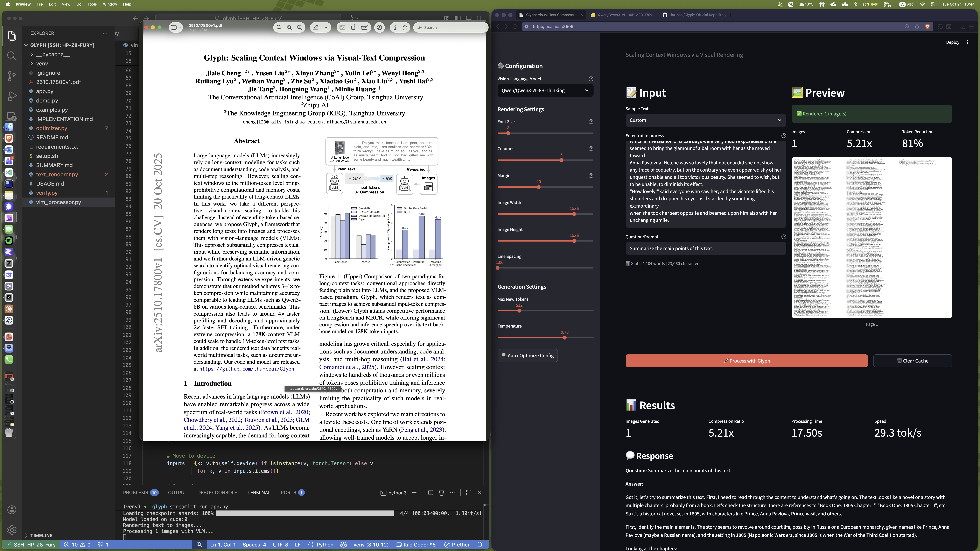
Task: Maximize the terminal panel size
Action: [469, 492]
